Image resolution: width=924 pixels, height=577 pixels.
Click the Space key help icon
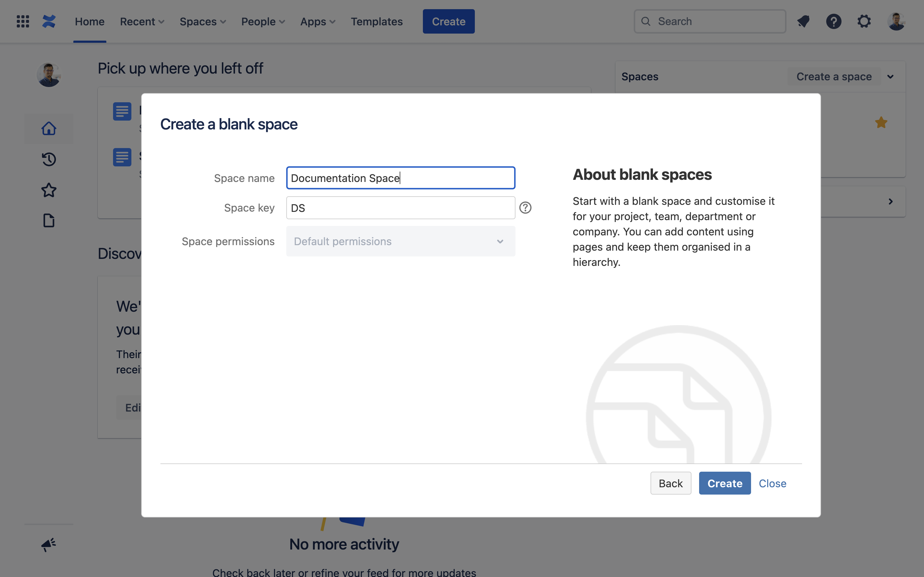[525, 208]
